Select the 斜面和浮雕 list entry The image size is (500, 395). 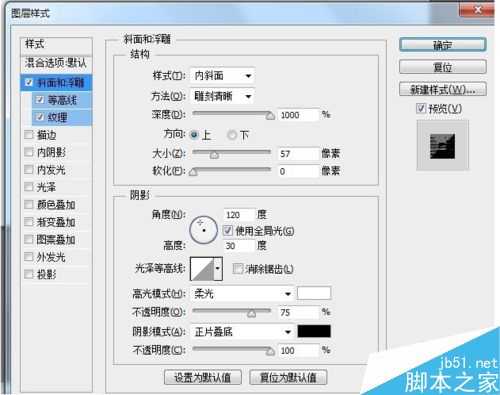tap(56, 82)
